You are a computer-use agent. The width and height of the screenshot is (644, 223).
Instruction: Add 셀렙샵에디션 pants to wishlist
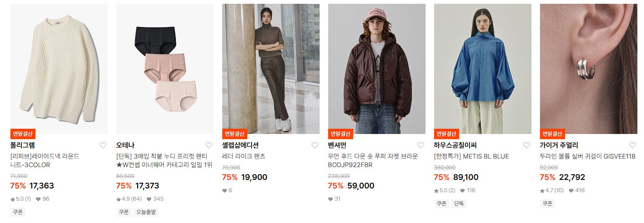point(315,145)
